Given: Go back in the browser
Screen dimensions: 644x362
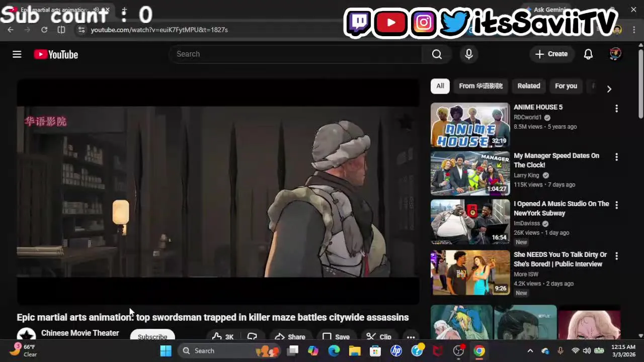Looking at the screenshot, I should pos(11,30).
